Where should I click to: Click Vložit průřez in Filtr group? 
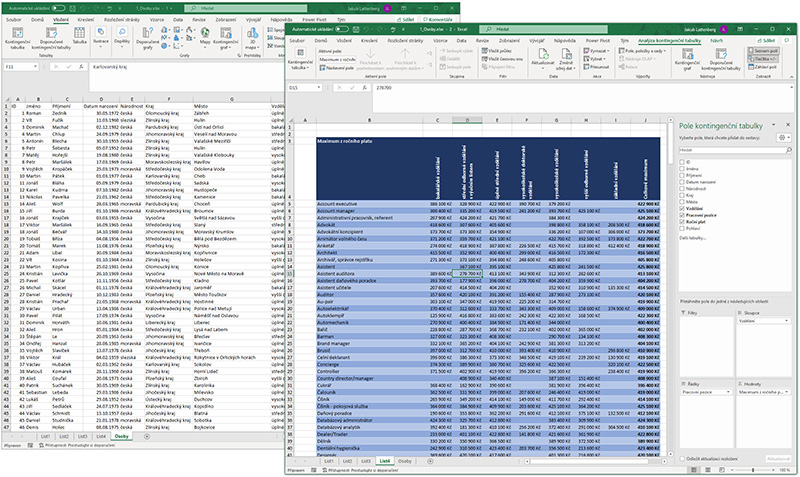(x=497, y=51)
